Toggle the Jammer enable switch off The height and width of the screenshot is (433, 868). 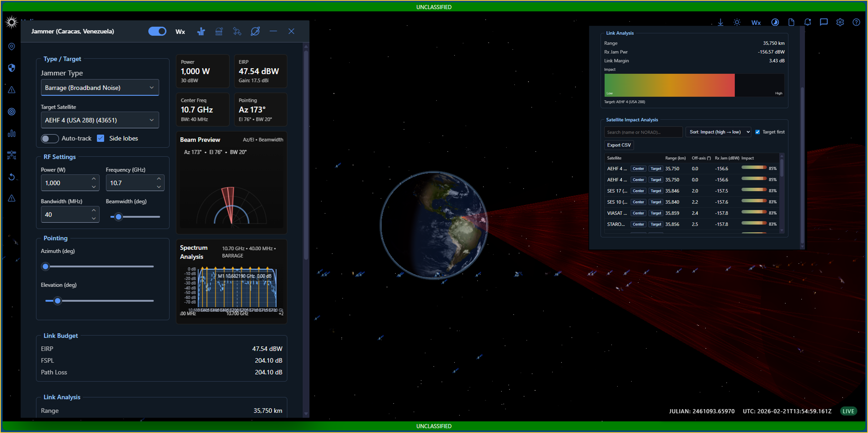pos(157,31)
